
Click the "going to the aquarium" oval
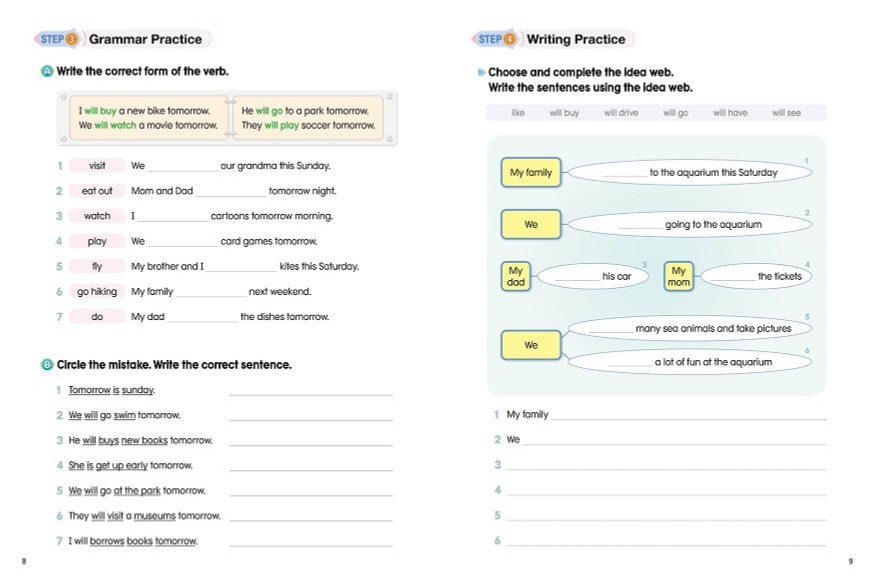tap(689, 225)
